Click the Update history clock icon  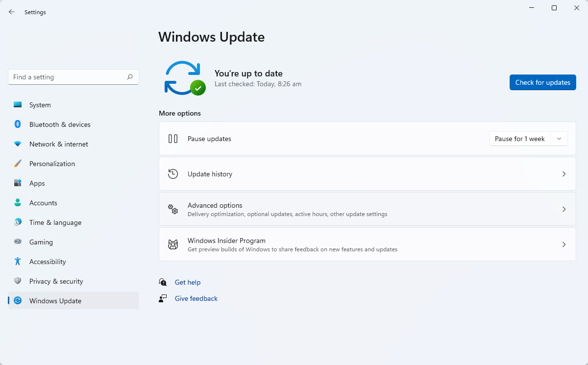(173, 174)
